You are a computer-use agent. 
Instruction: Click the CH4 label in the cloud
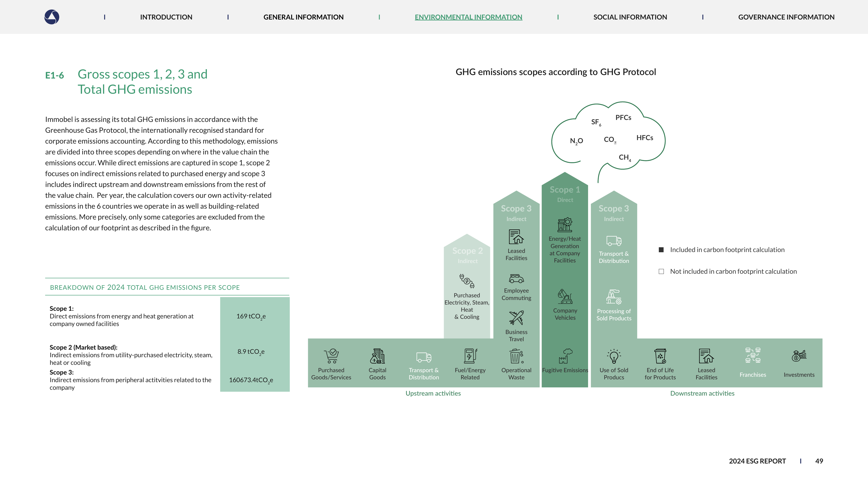[625, 158]
